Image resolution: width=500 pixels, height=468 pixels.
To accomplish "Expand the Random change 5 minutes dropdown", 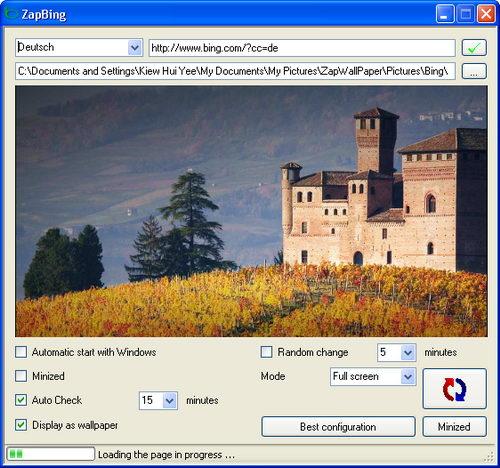I will (x=408, y=352).
